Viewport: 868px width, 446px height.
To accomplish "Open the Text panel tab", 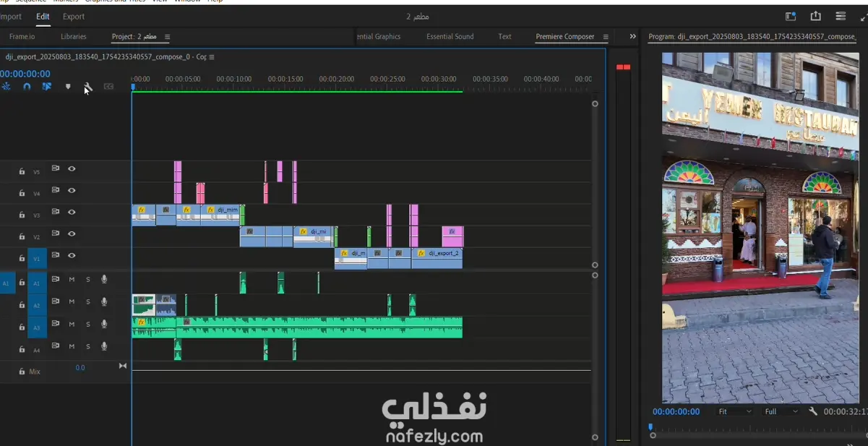I will [504, 36].
